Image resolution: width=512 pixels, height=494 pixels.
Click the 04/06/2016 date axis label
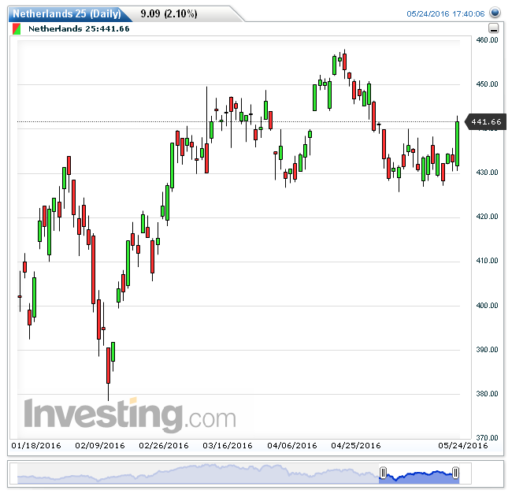click(292, 446)
